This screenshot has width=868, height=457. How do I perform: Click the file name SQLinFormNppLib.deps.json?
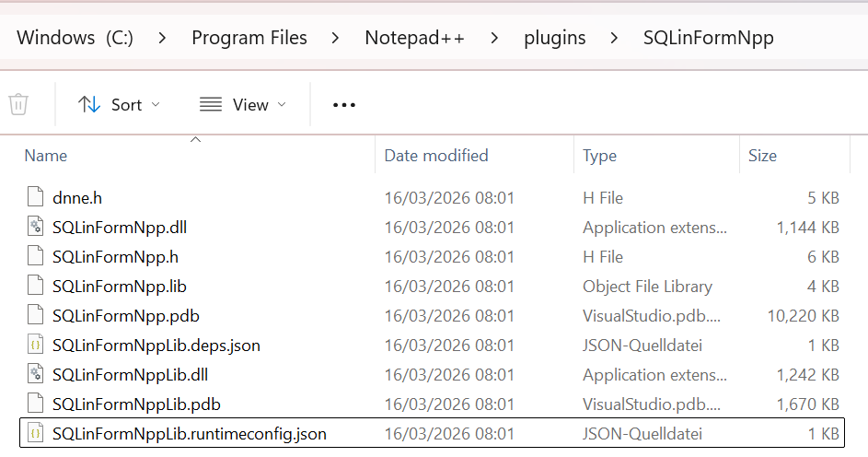156,346
